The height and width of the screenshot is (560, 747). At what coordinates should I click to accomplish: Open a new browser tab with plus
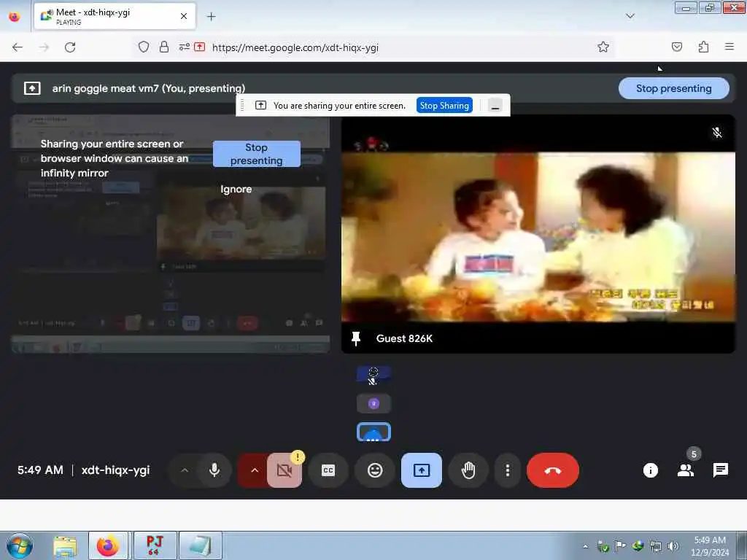tap(212, 17)
